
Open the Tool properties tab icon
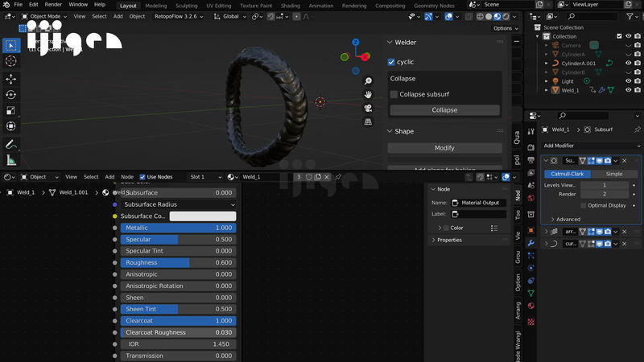531,132
